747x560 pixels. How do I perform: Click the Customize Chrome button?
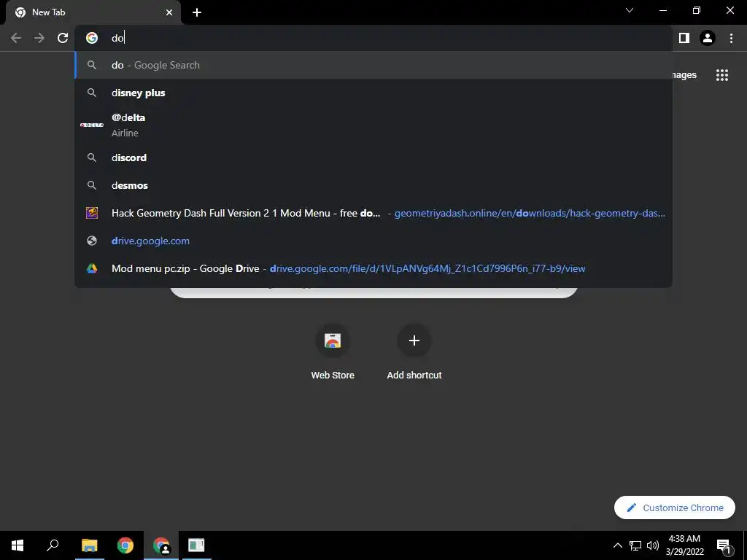click(675, 507)
